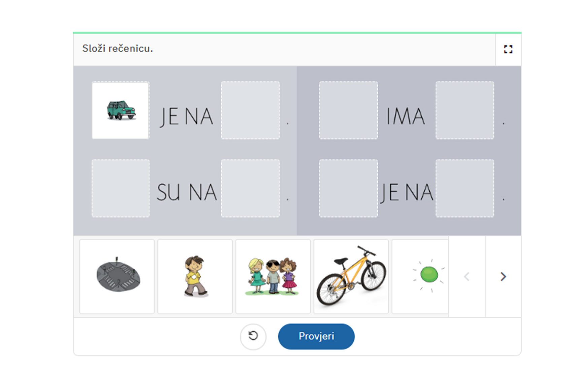This screenshot has height=386, width=588.
Task: Click empty slot before IMA
Action: [x=348, y=110]
